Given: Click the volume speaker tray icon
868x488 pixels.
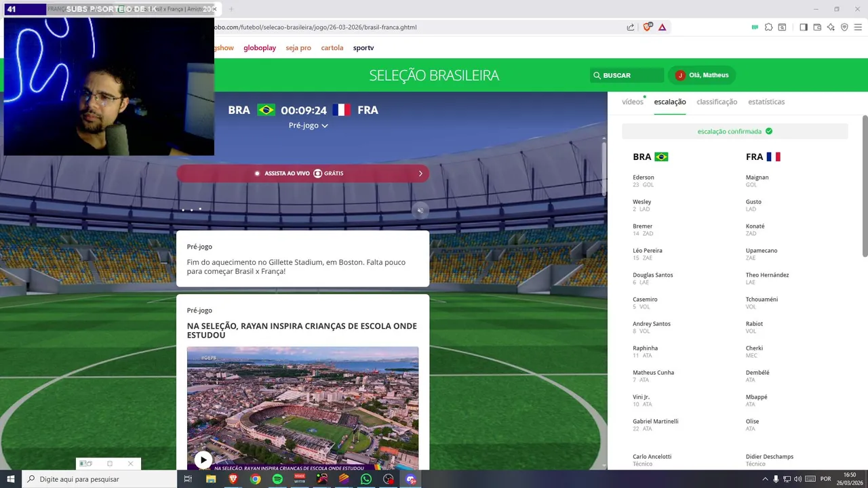Looking at the screenshot, I should pyautogui.click(x=797, y=479).
